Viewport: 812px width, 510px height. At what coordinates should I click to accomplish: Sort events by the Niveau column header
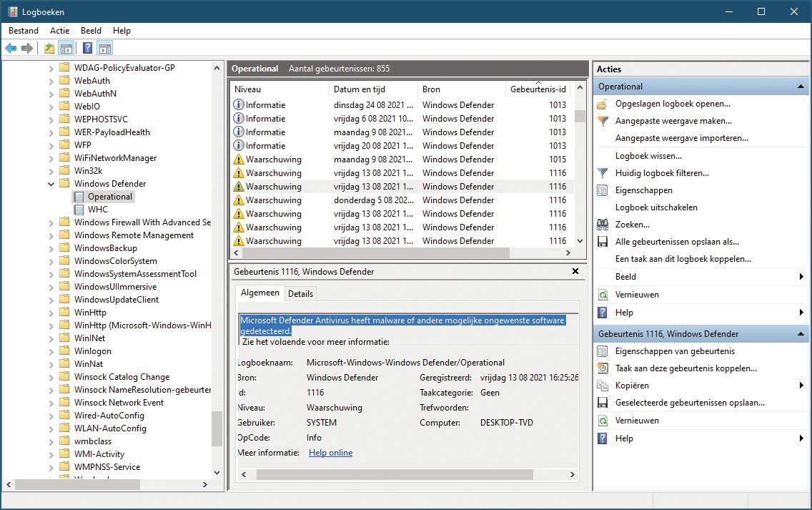point(279,89)
